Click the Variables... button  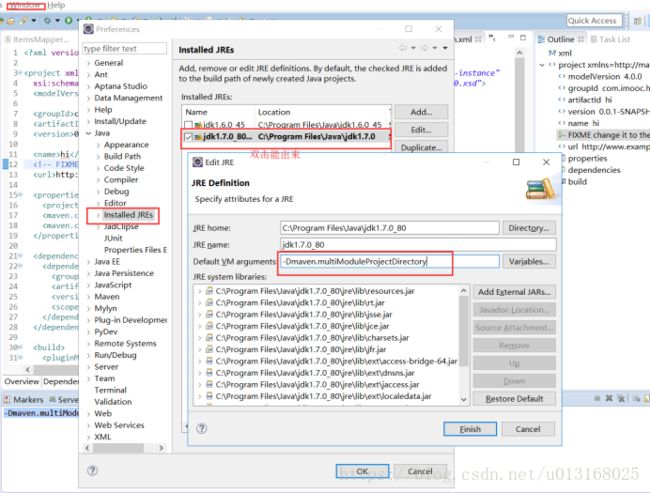tap(529, 262)
